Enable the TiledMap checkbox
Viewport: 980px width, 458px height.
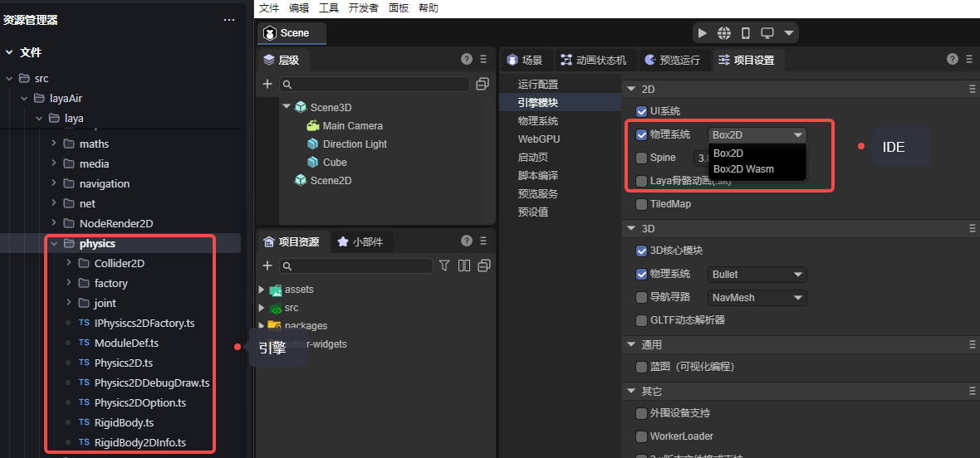[641, 204]
